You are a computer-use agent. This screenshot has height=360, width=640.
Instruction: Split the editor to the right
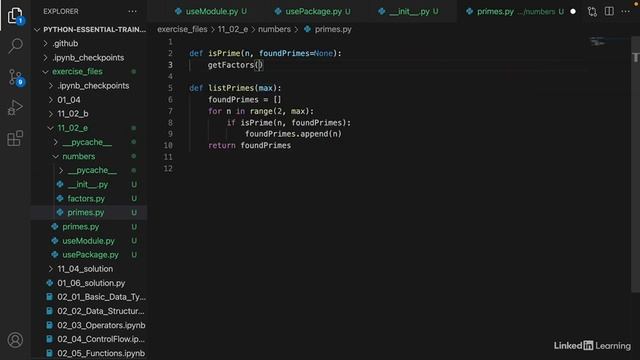[x=609, y=11]
